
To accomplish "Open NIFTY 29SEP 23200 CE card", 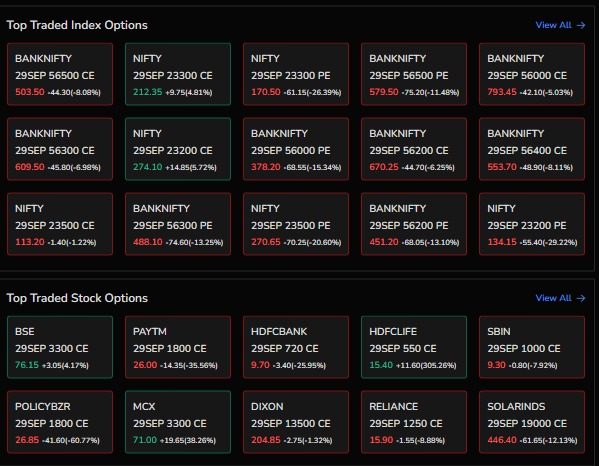I will 178,149.
